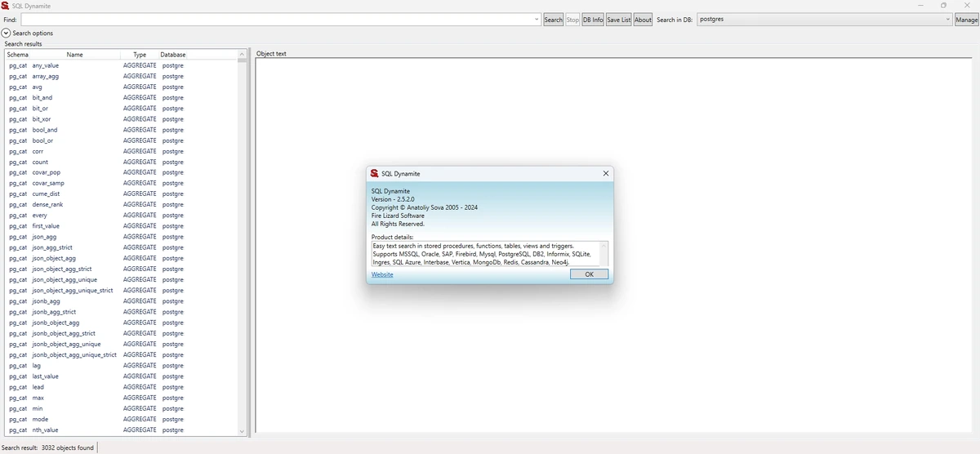Click the Search button
Viewport: 980px width, 454px height.
coord(553,20)
